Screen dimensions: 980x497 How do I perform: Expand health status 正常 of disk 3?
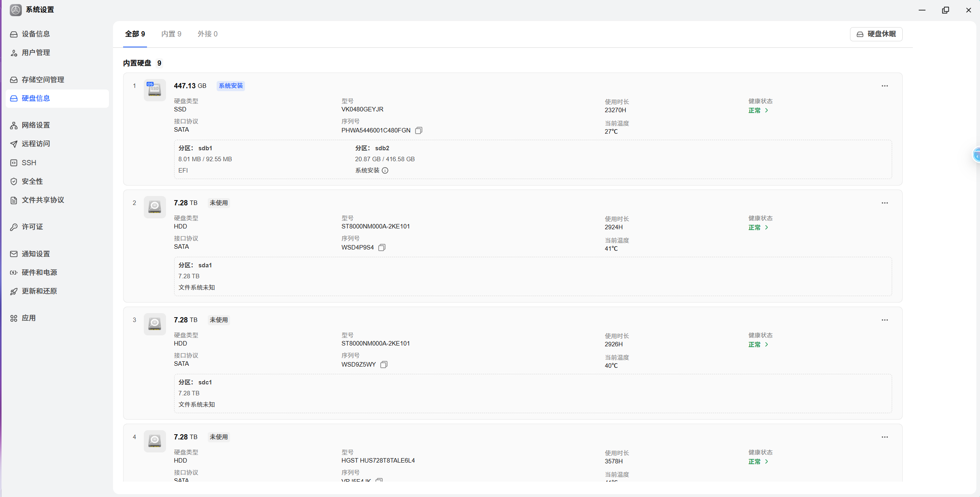(758, 345)
